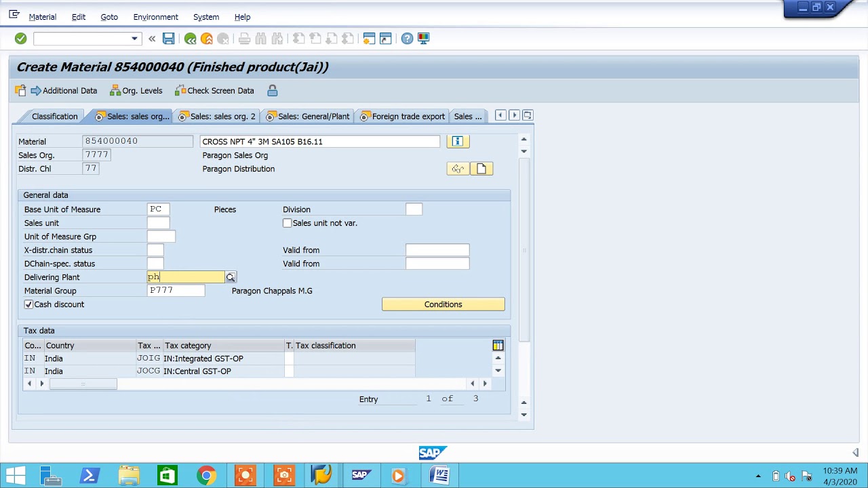Click the green Enter checkmark icon
The width and height of the screenshot is (868, 488).
(x=20, y=39)
